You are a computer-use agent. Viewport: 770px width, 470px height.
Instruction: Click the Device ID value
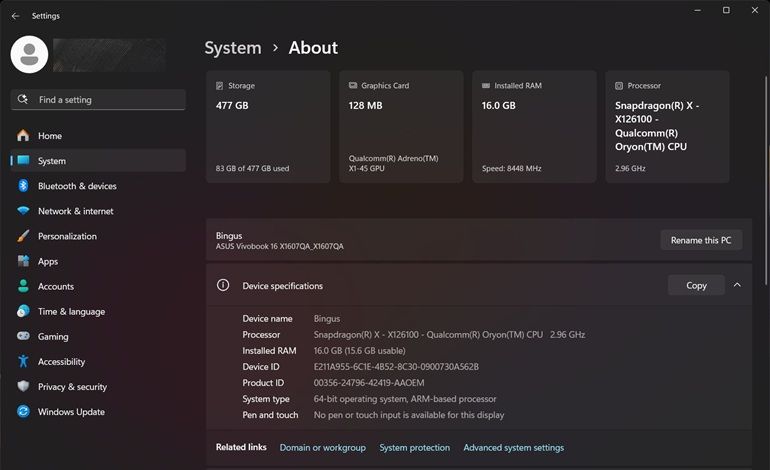(x=396, y=366)
